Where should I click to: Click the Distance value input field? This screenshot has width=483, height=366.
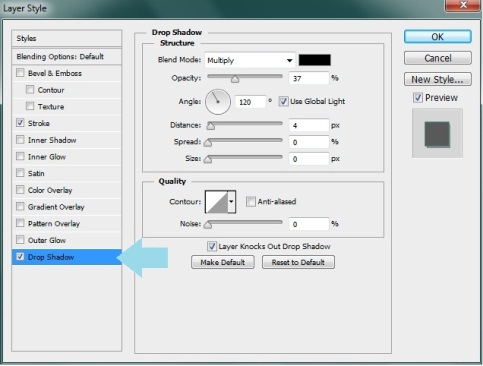(309, 126)
